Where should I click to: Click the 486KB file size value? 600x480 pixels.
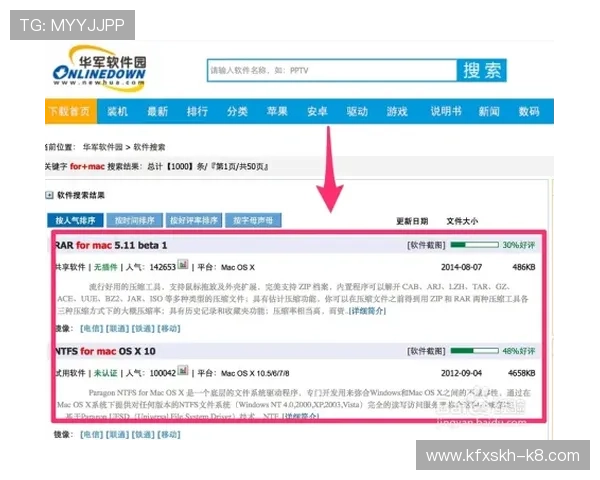(524, 267)
